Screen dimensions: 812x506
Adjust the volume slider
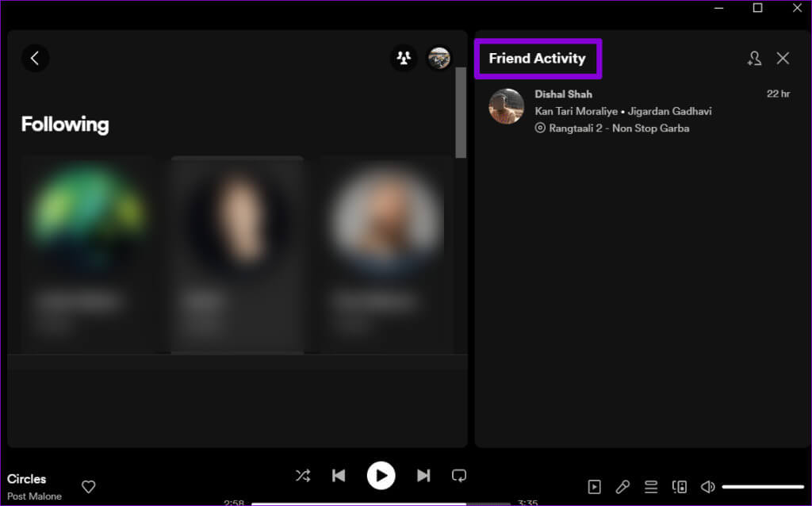(763, 487)
